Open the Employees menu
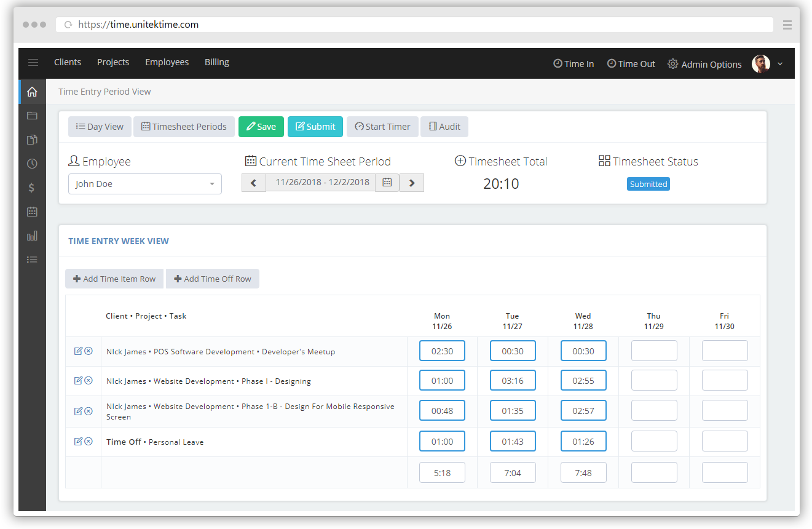The height and width of the screenshot is (529, 812). pos(167,62)
